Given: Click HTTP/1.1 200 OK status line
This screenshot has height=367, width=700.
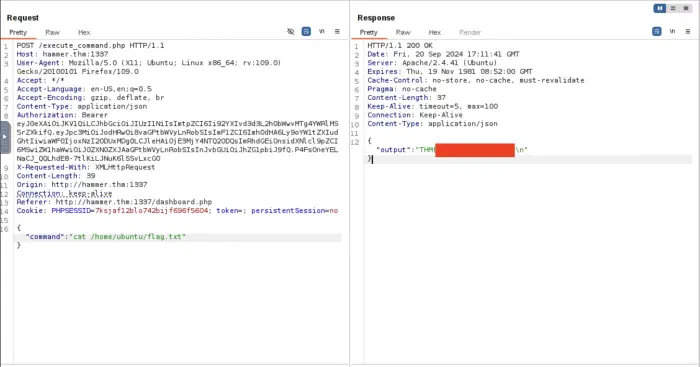Looking at the screenshot, I should click(400, 46).
